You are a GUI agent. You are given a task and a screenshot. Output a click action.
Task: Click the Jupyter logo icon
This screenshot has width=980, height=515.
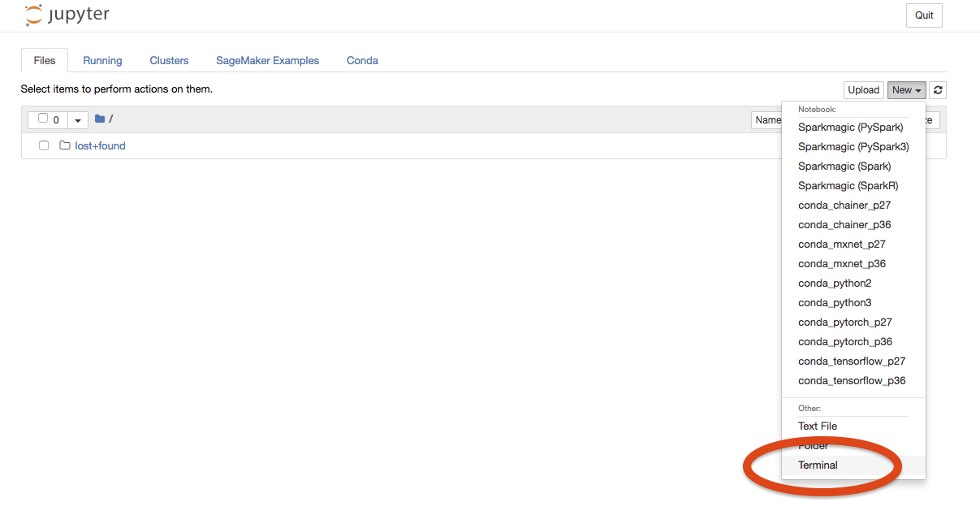pos(33,15)
